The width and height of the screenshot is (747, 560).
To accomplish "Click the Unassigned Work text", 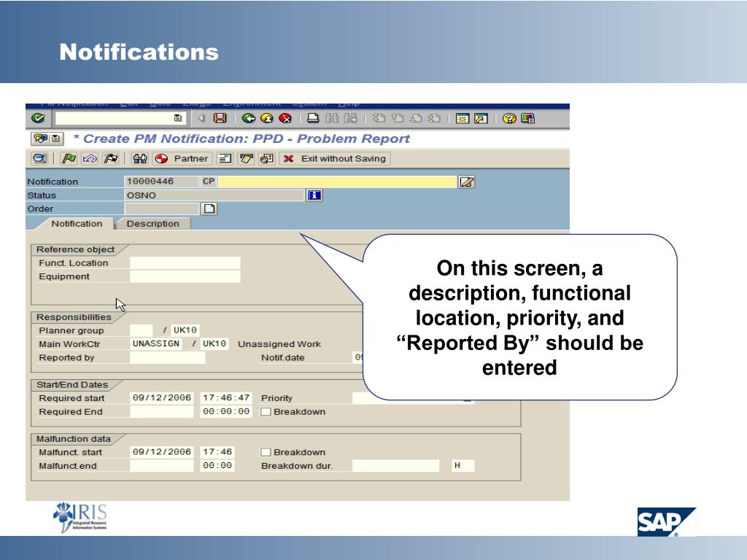I will pos(279,344).
